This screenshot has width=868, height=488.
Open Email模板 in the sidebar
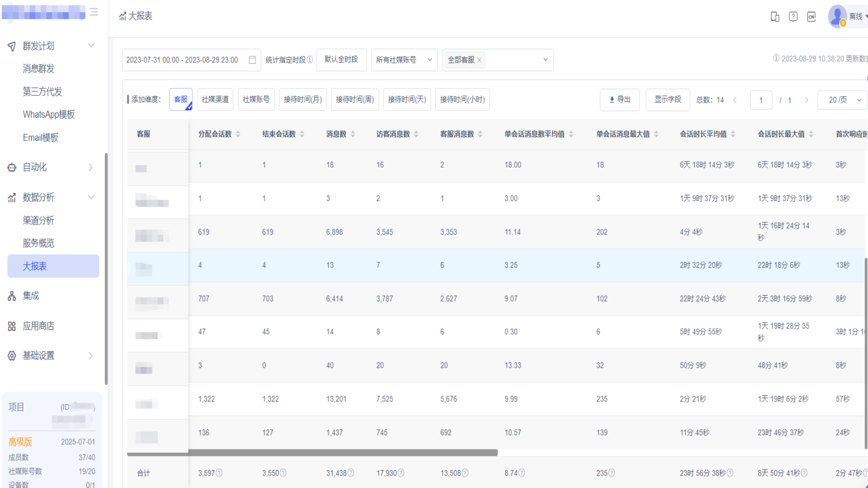[x=41, y=138]
